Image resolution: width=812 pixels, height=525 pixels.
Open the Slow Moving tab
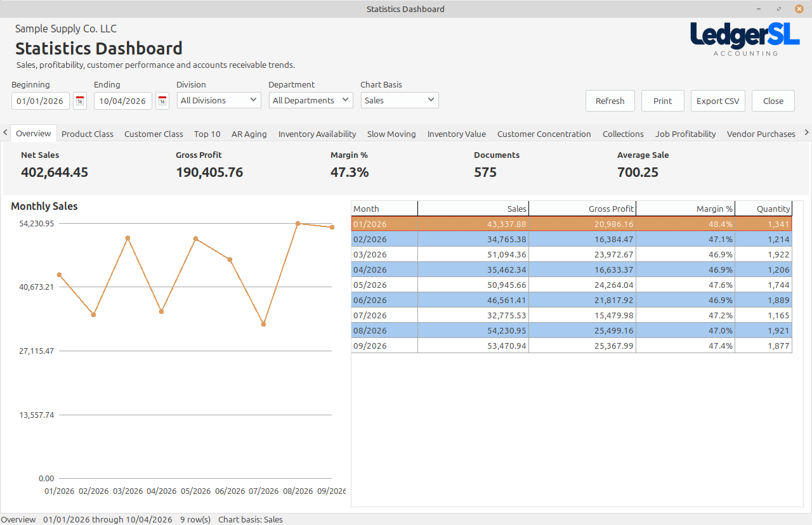[391, 134]
